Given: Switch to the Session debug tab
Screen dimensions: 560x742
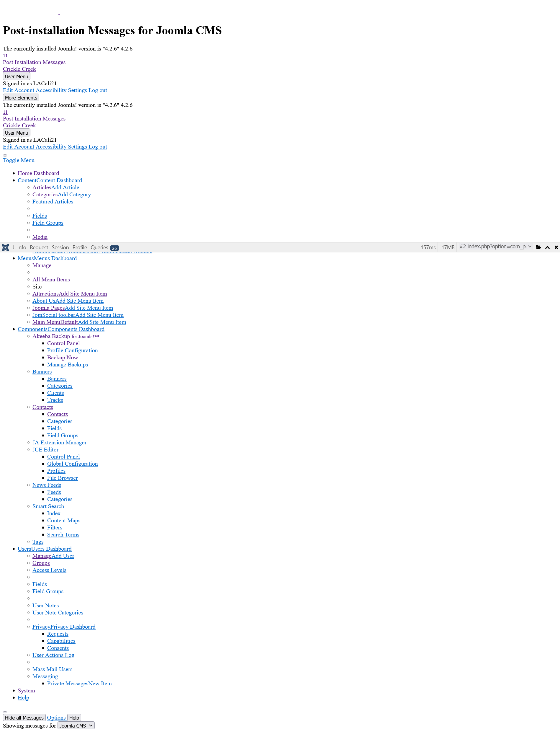Looking at the screenshot, I should [x=60, y=247].
